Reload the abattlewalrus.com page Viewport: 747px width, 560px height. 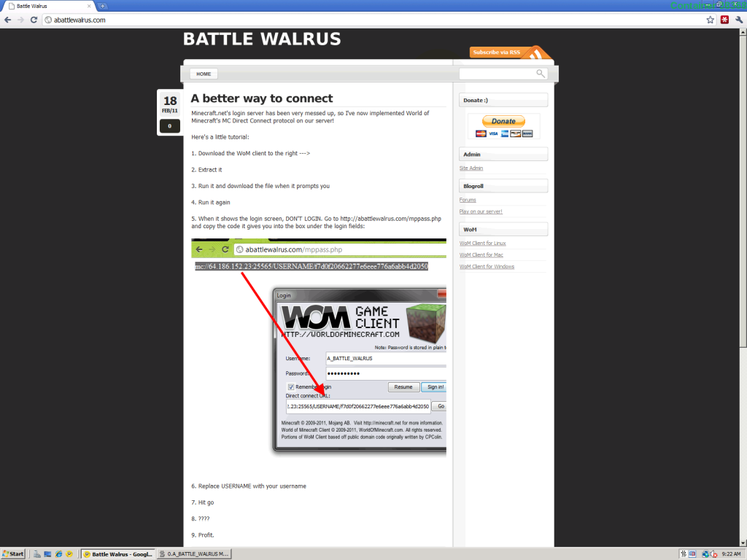tap(34, 20)
